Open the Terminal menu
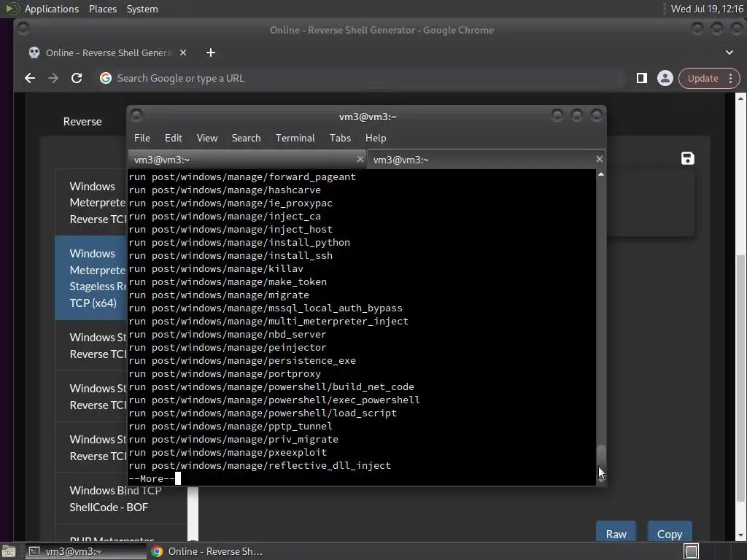Screen dimensions: 747x560 coord(295,138)
